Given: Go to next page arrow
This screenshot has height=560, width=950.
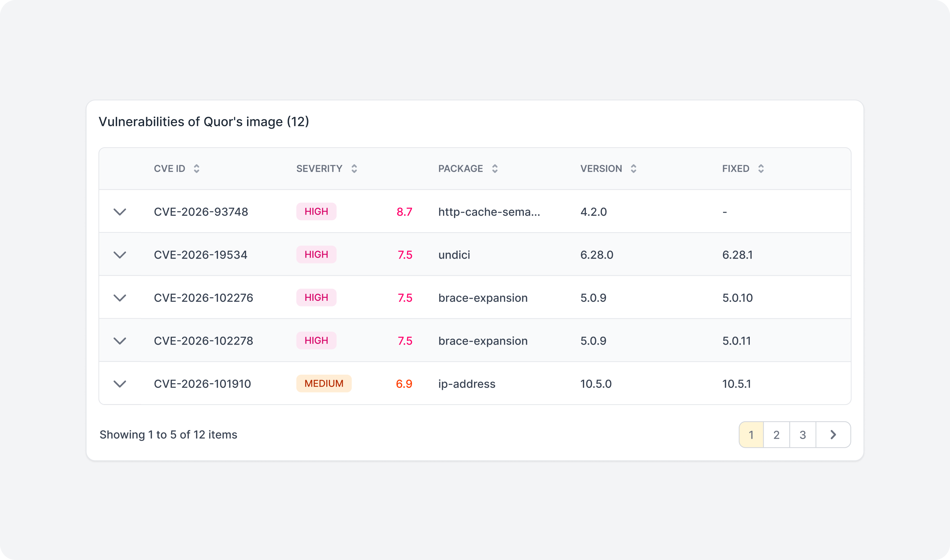Looking at the screenshot, I should pos(833,435).
